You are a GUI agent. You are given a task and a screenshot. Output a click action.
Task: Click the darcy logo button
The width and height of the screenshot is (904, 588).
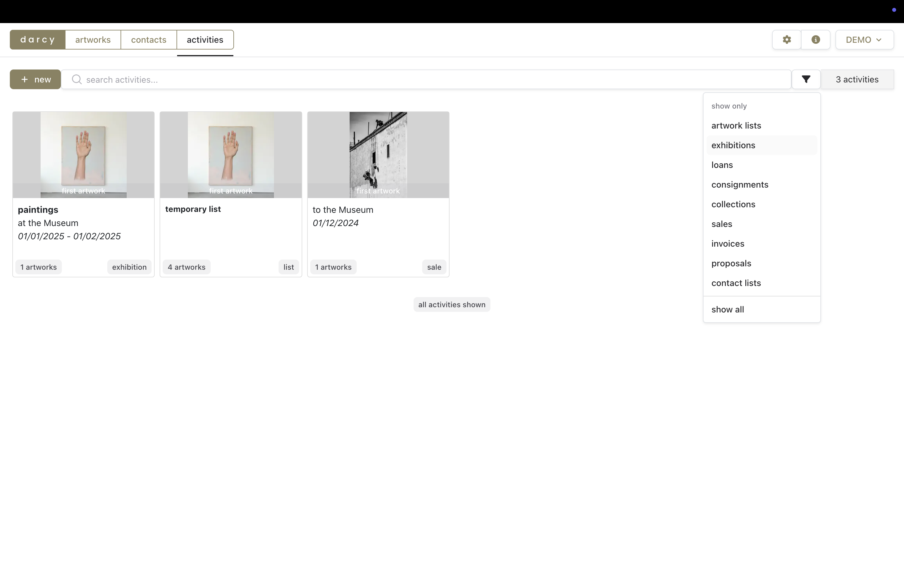(x=38, y=40)
